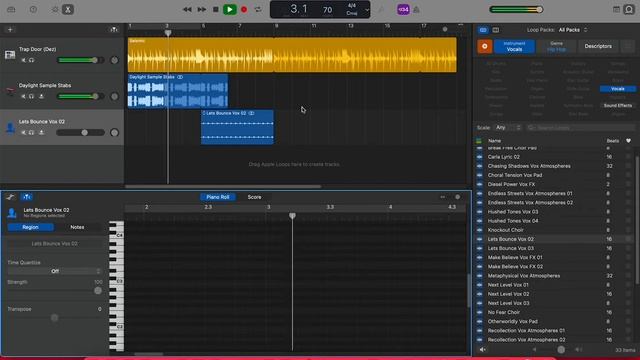Click the Sound Effects keyword button
Screen dimensions: 640x360
click(x=618, y=105)
